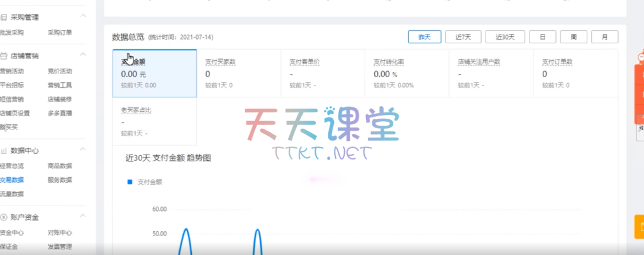This screenshot has width=644, height=255.
Task: Select the 支付买家数 metric card
Action: point(238,73)
